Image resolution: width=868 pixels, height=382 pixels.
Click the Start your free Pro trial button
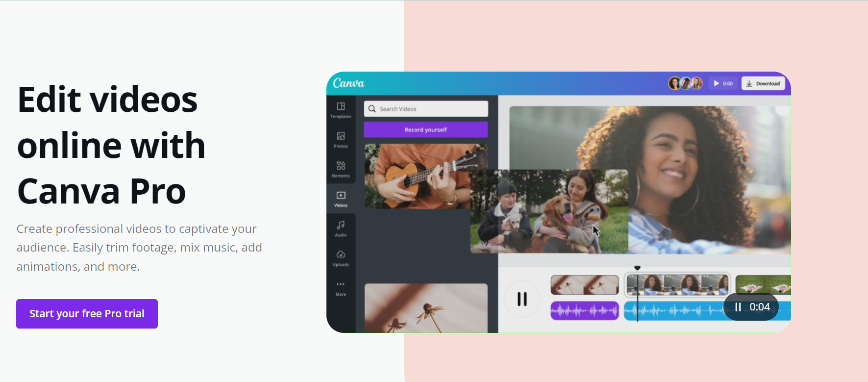87,314
